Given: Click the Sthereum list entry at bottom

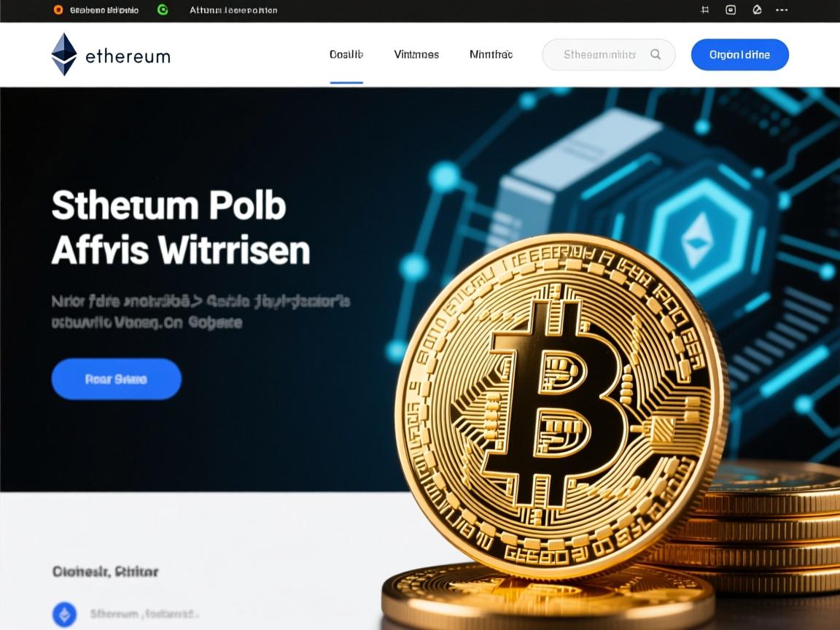Looking at the screenshot, I should (x=144, y=614).
